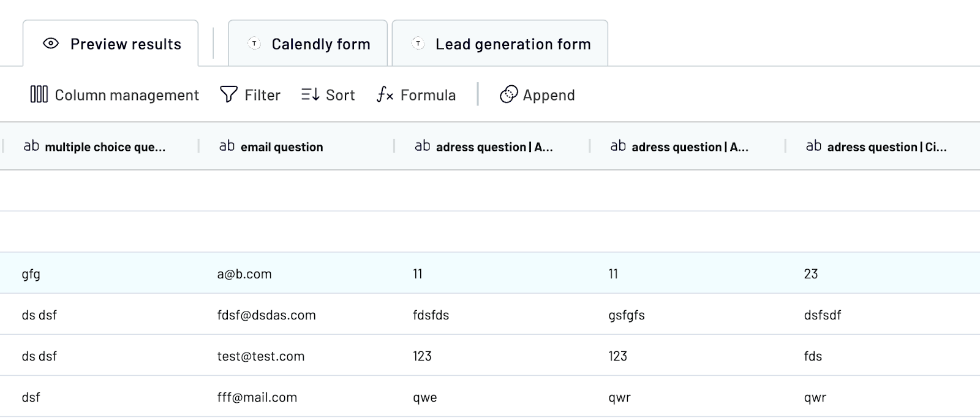Switch to the Calendly form tab
Screen dimensions: 980x420
pyautogui.click(x=307, y=43)
